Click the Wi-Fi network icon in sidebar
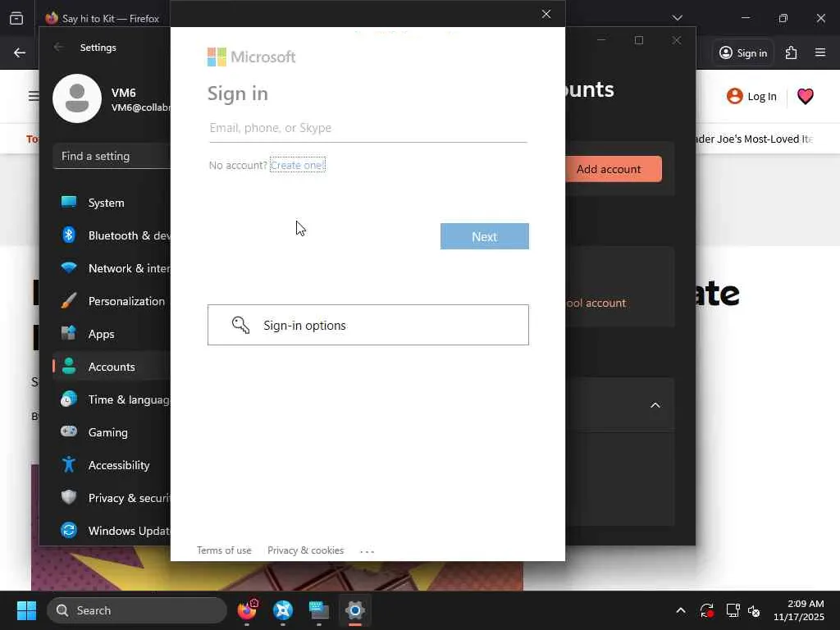Viewport: 840px width, 630px height. click(69, 267)
